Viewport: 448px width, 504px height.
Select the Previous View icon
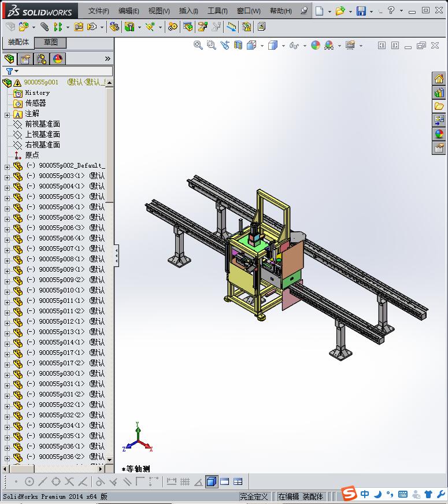[225, 45]
